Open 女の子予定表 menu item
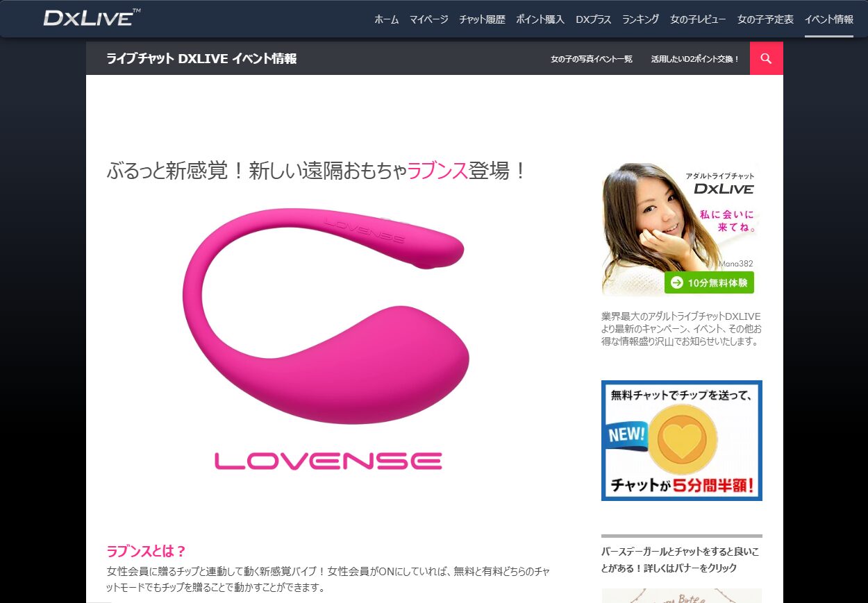868x603 pixels. pyautogui.click(x=765, y=19)
